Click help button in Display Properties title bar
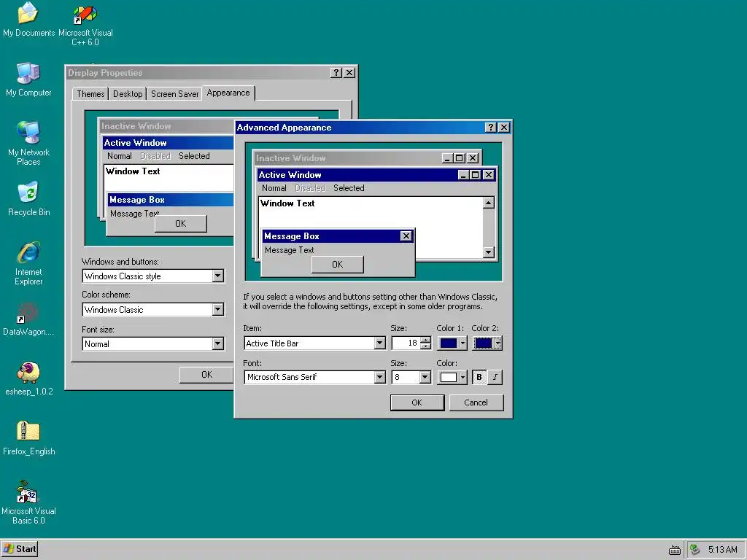The height and width of the screenshot is (560, 747). coord(336,72)
